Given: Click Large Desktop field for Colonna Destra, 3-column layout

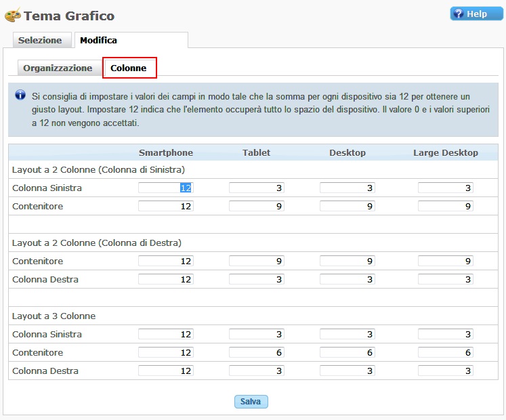Looking at the screenshot, I should point(445,371).
